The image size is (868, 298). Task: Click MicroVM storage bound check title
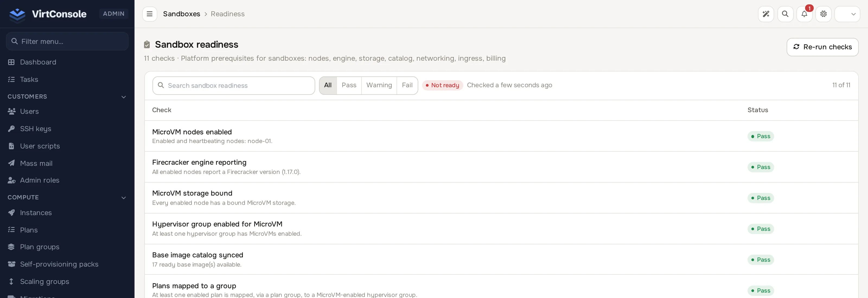pos(192,193)
